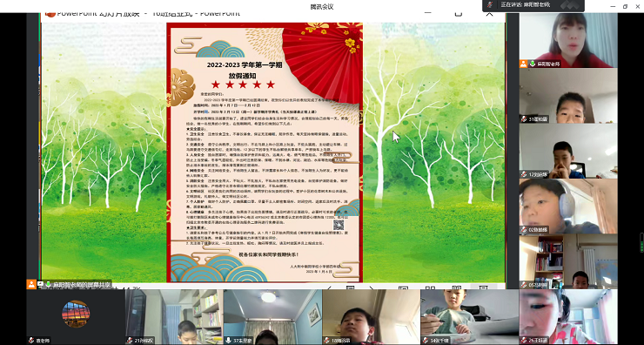Click participant 37's name label
Screen dimensions: 644x345
point(243,341)
